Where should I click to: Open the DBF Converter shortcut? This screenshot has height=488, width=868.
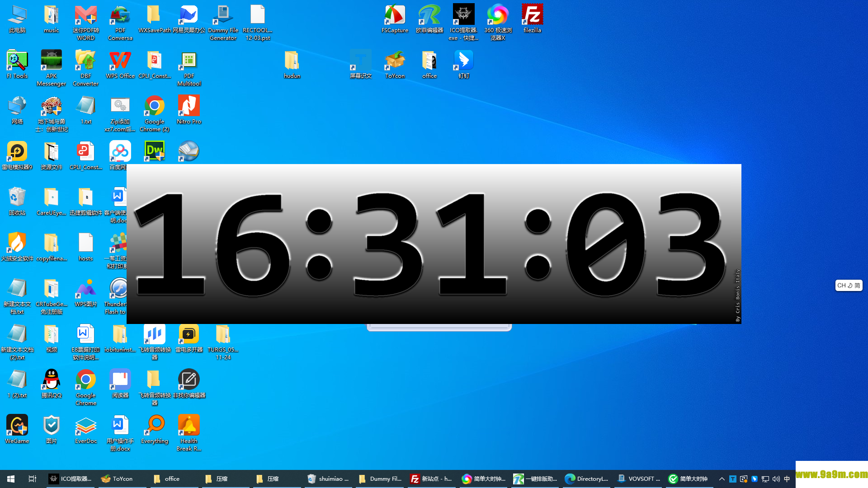click(x=85, y=68)
